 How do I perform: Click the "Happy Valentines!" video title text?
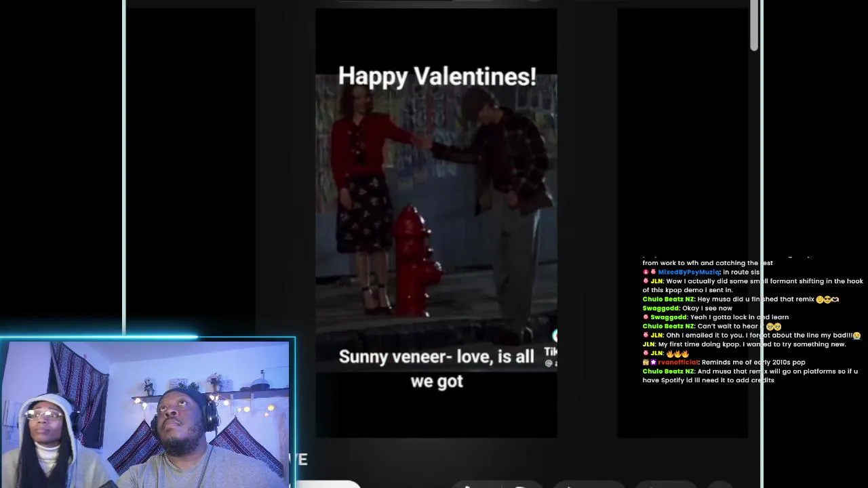click(437, 77)
